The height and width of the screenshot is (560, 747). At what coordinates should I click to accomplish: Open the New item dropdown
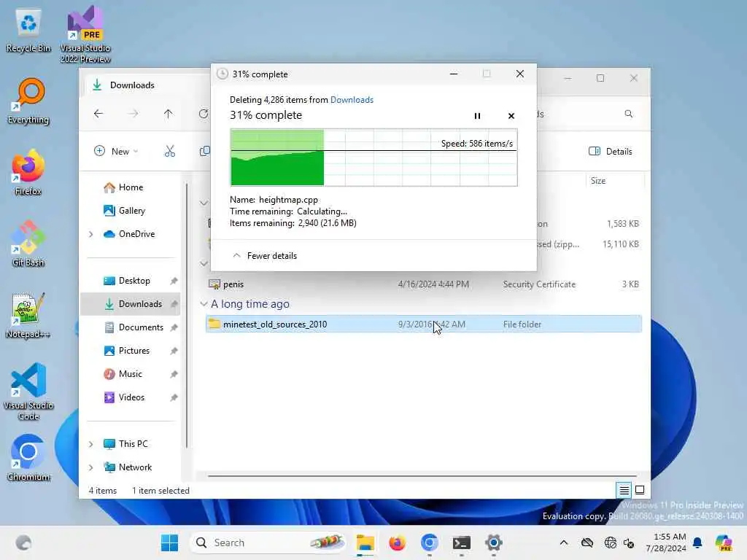coord(116,151)
